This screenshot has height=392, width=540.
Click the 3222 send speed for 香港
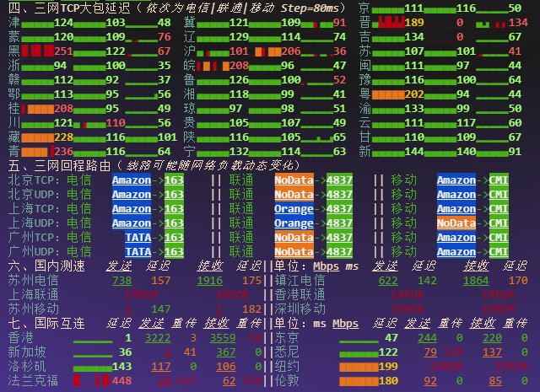[x=158, y=338]
